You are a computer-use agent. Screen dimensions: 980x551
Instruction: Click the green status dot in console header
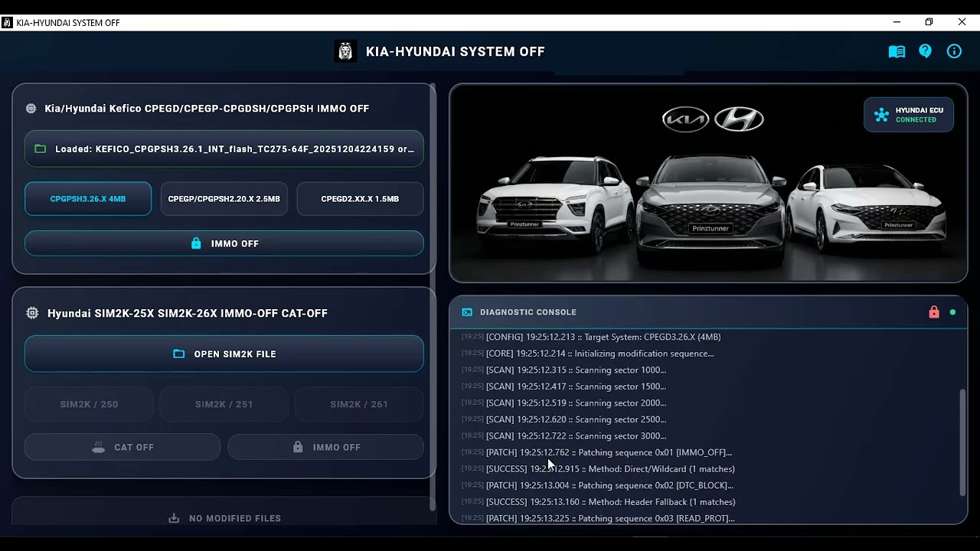click(952, 312)
